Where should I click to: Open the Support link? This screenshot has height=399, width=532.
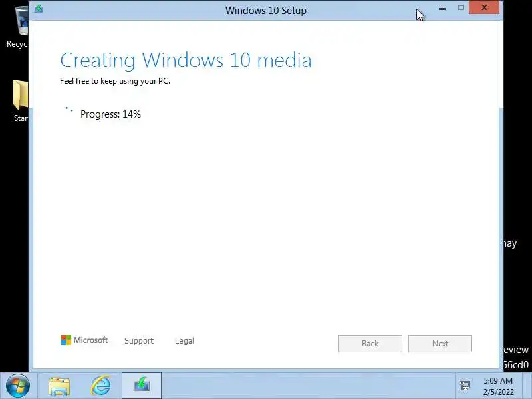tap(139, 341)
